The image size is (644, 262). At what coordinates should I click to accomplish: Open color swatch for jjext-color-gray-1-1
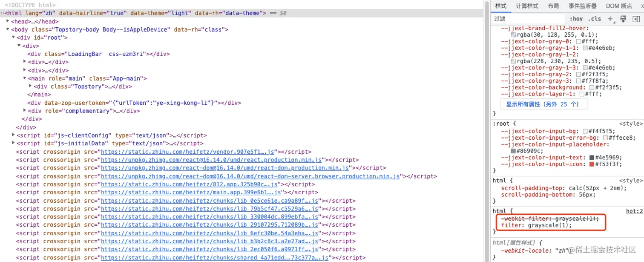(585, 48)
